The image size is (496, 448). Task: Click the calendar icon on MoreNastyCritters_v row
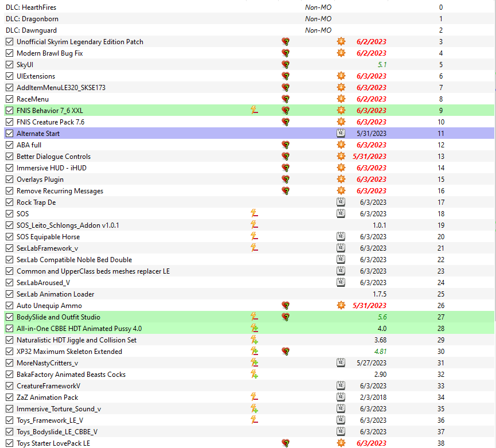tap(341, 363)
